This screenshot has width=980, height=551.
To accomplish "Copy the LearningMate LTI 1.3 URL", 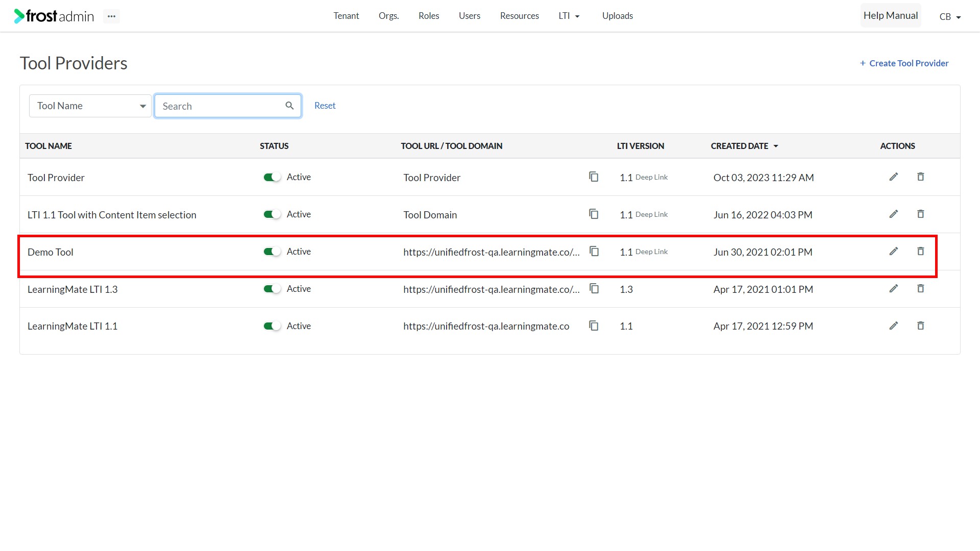I will pos(594,288).
